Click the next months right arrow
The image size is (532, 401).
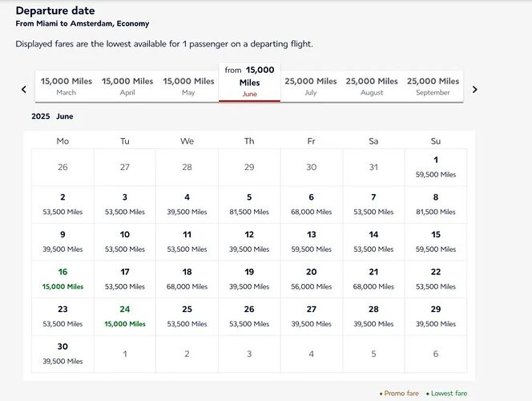[x=474, y=90]
